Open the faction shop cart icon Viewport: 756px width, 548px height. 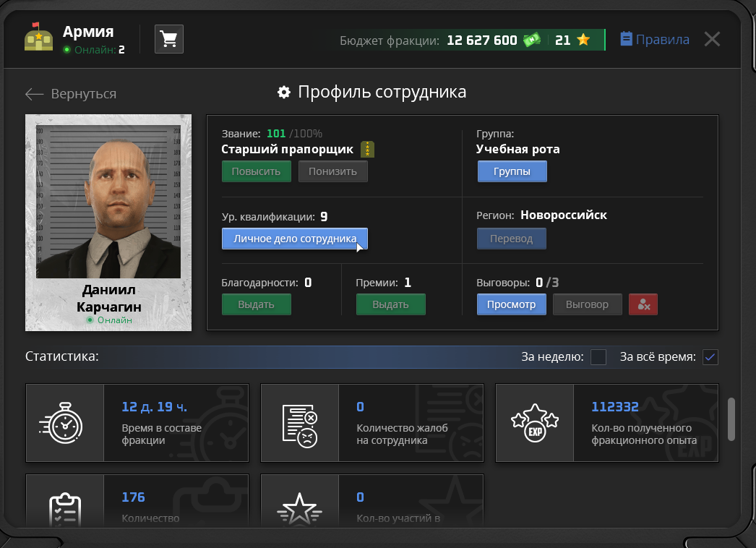(168, 39)
